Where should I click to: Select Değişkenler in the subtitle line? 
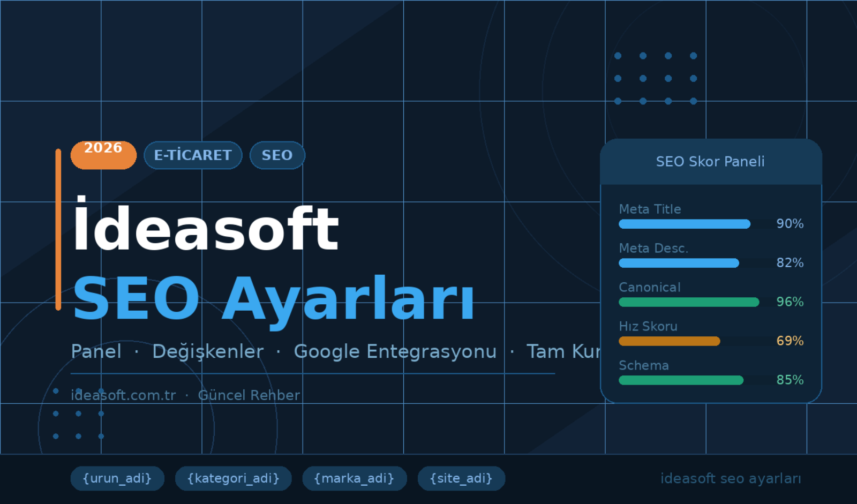tap(208, 353)
